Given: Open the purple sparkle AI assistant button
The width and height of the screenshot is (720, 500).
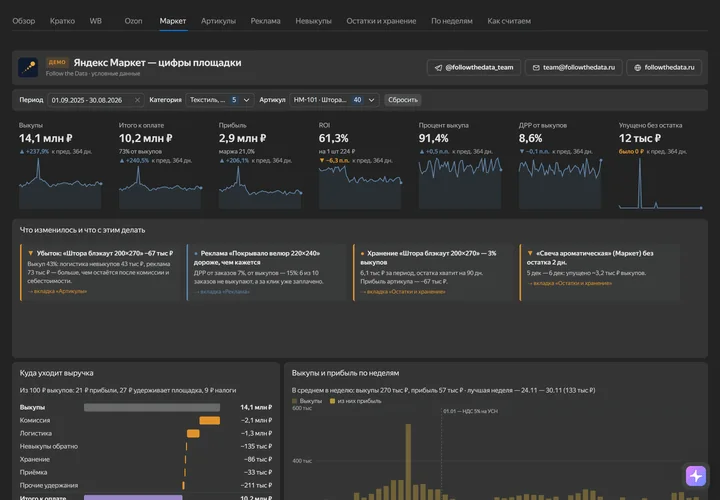Looking at the screenshot, I should [696, 476].
